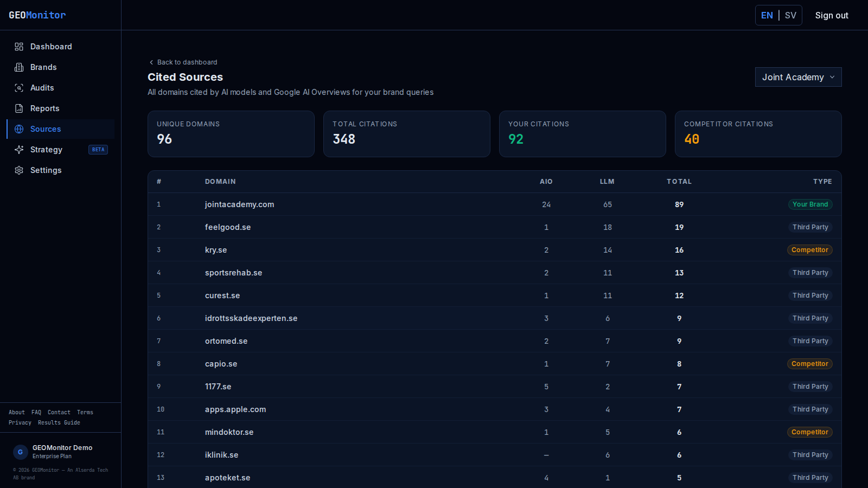Viewport: 868px width, 488px height.
Task: Select the curest.se domain
Action: point(222,296)
